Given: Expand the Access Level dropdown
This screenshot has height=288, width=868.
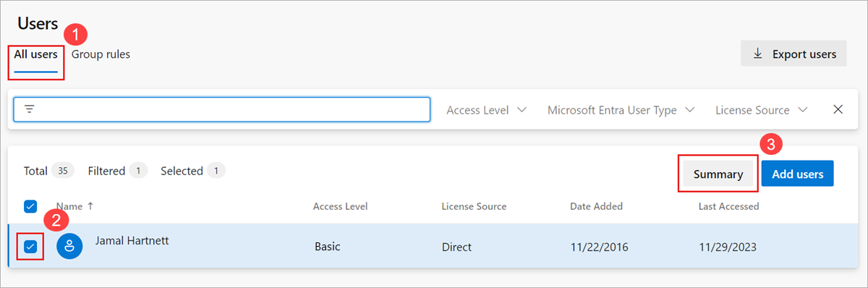Looking at the screenshot, I should tap(486, 110).
